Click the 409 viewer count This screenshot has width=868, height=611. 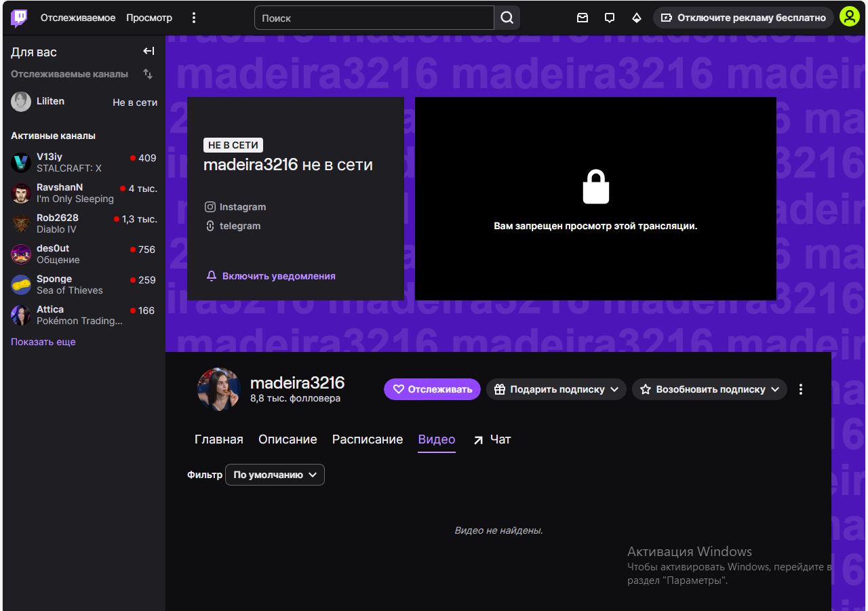pyautogui.click(x=147, y=158)
